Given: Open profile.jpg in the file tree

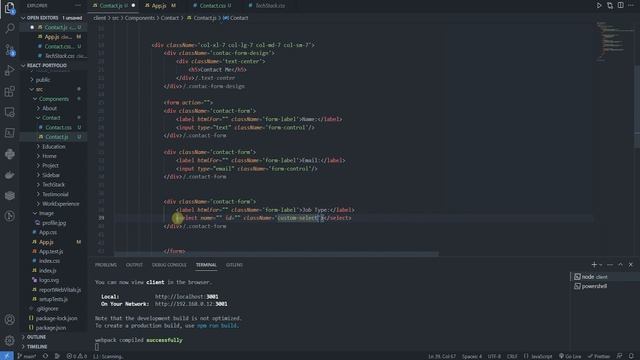Looking at the screenshot, I should (53, 223).
